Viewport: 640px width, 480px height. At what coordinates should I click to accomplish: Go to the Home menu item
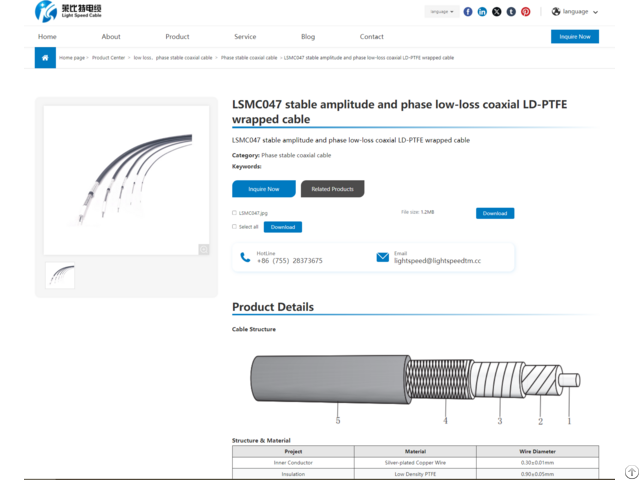47,37
